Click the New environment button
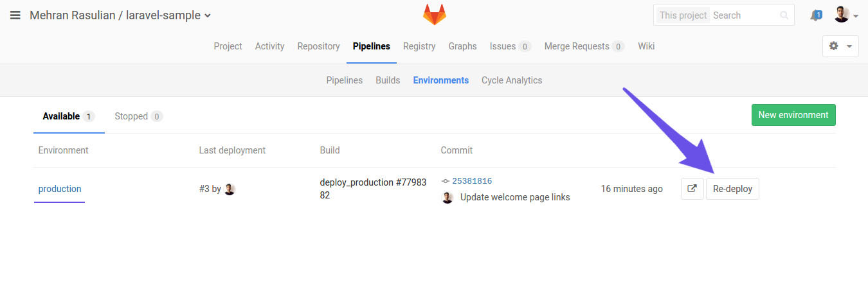Viewport: 868px width, 289px height. coord(793,115)
